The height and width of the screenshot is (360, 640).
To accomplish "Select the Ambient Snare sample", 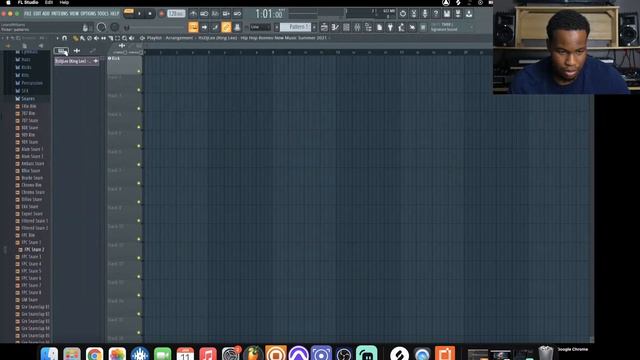I will point(32,164).
